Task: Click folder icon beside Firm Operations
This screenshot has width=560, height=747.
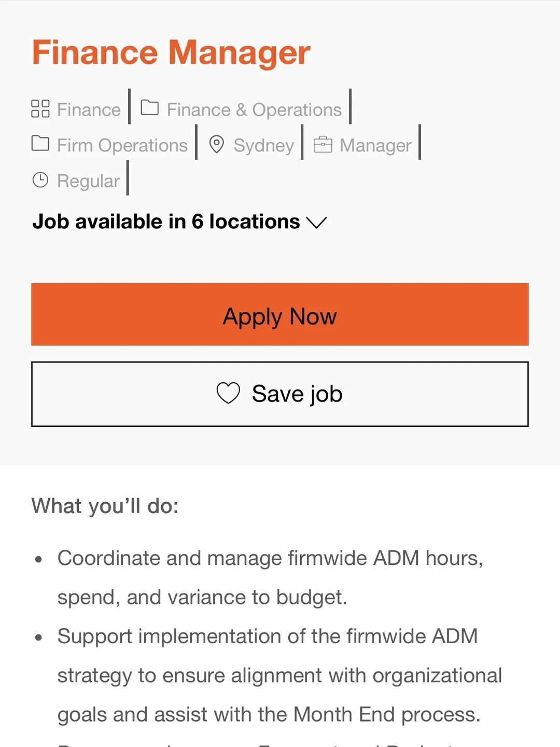Action: click(40, 143)
